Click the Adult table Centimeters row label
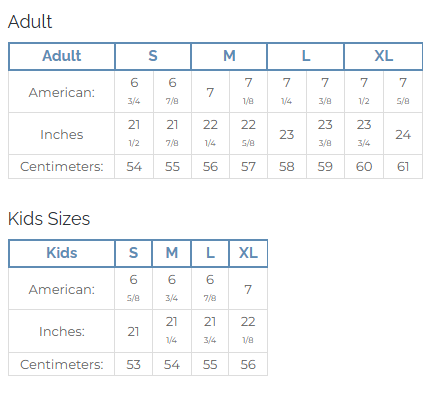This screenshot has width=431, height=406. click(x=62, y=166)
